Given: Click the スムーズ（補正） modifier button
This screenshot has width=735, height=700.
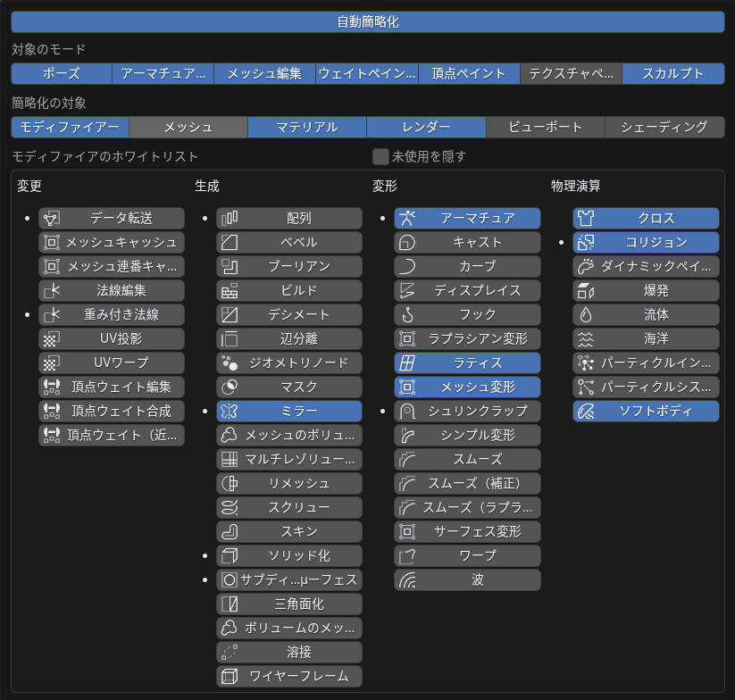Looking at the screenshot, I should point(467,484).
